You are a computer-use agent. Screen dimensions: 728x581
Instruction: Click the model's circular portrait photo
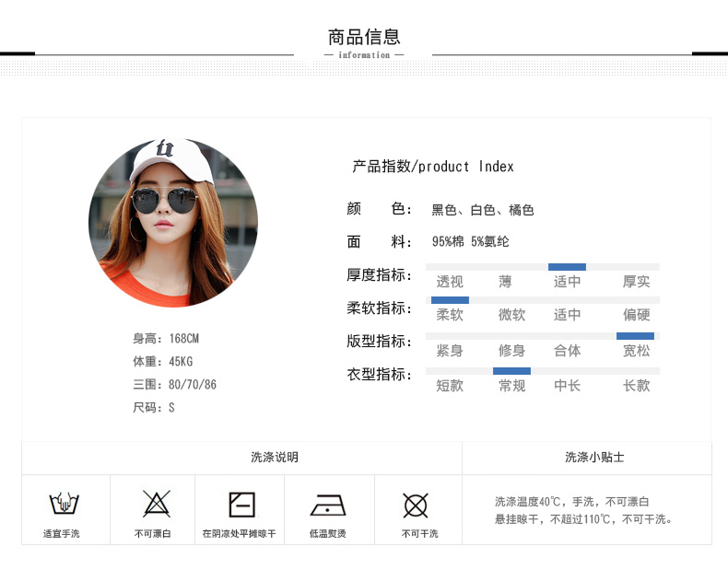[x=173, y=222]
